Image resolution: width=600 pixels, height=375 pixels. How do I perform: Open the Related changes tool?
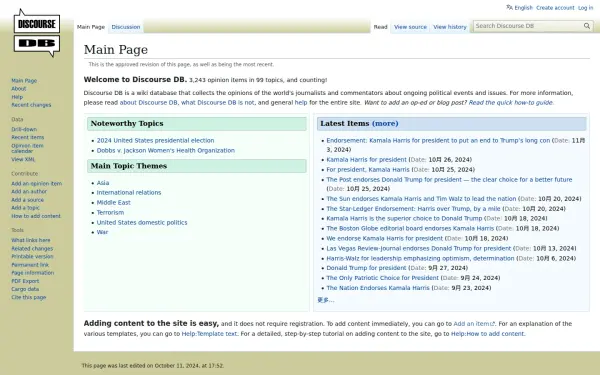(32, 249)
